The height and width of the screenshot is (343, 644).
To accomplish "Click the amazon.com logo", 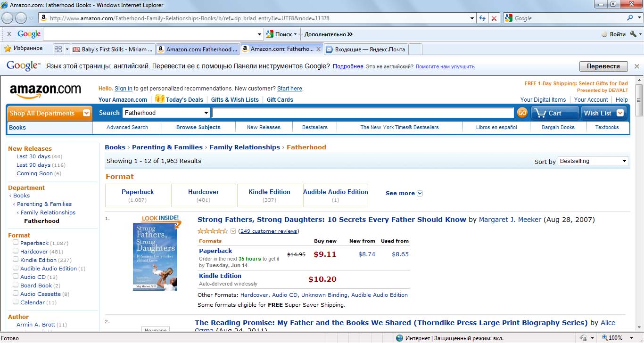I will point(45,90).
